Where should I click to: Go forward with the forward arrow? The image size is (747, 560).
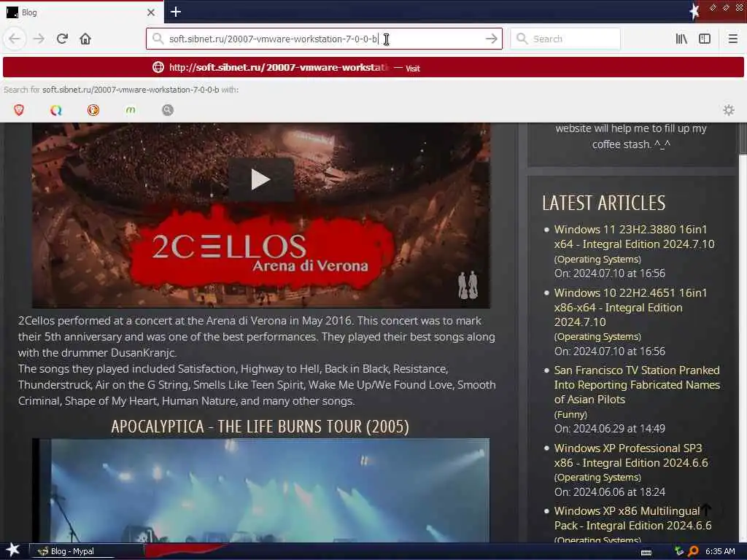coord(39,39)
